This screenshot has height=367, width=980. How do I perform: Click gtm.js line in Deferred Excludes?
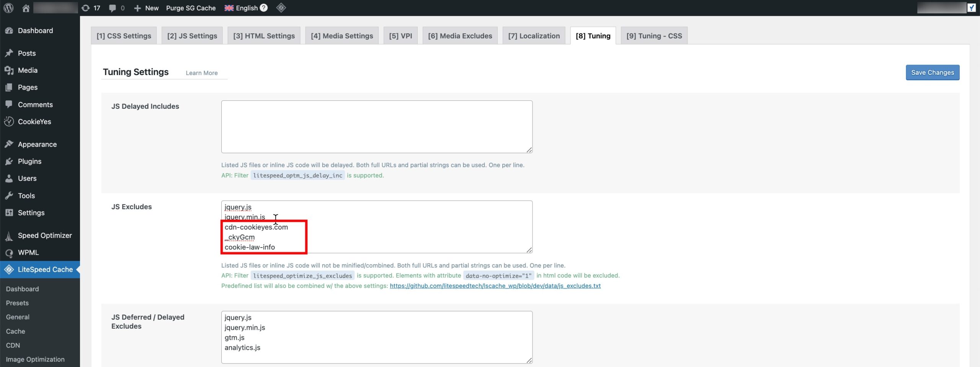[x=234, y=338]
